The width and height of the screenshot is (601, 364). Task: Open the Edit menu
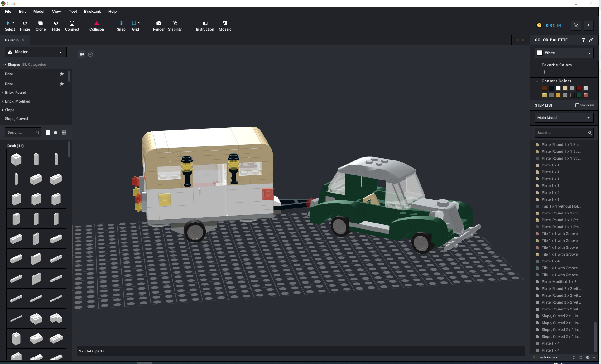(22, 11)
